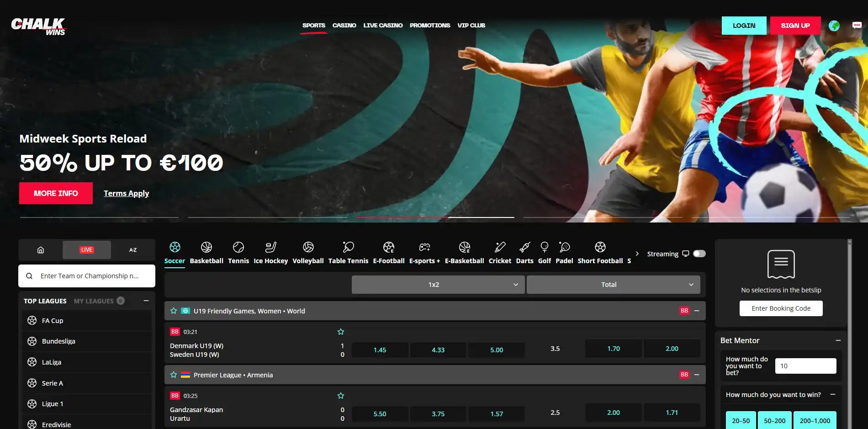Click the bet amount input field
This screenshot has height=429, width=868.
pos(806,366)
